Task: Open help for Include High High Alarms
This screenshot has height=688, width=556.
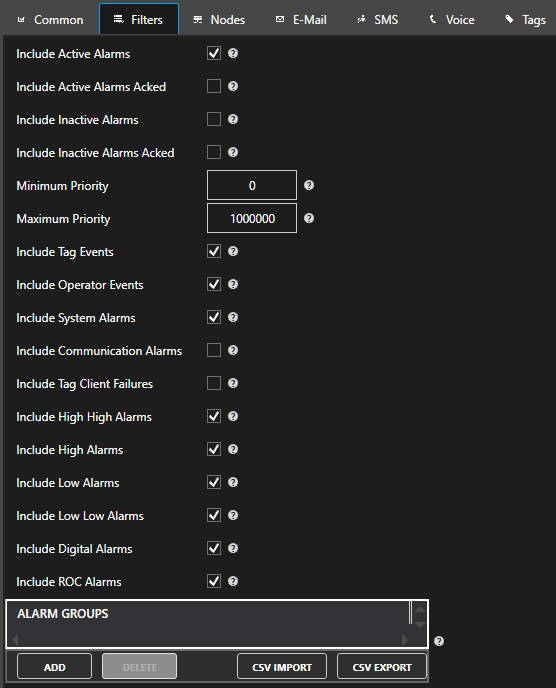Action: [233, 416]
